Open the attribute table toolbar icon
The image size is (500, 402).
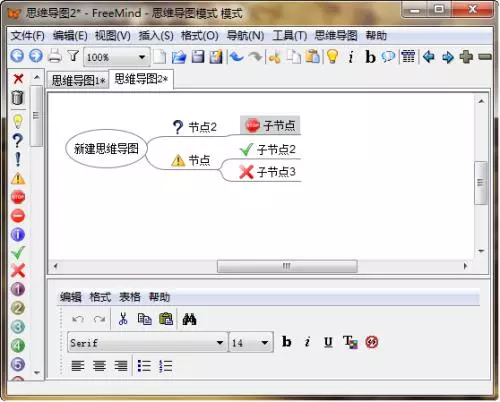[408, 57]
